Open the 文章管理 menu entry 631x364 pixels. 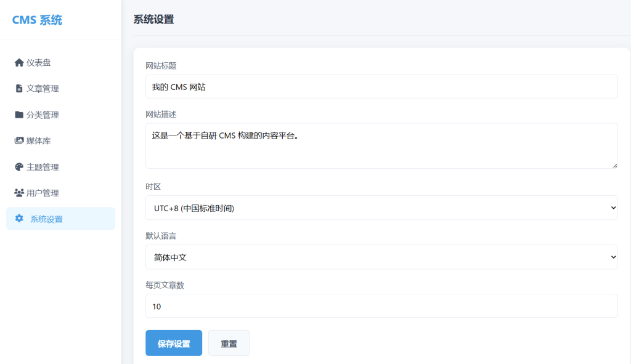[x=43, y=89]
